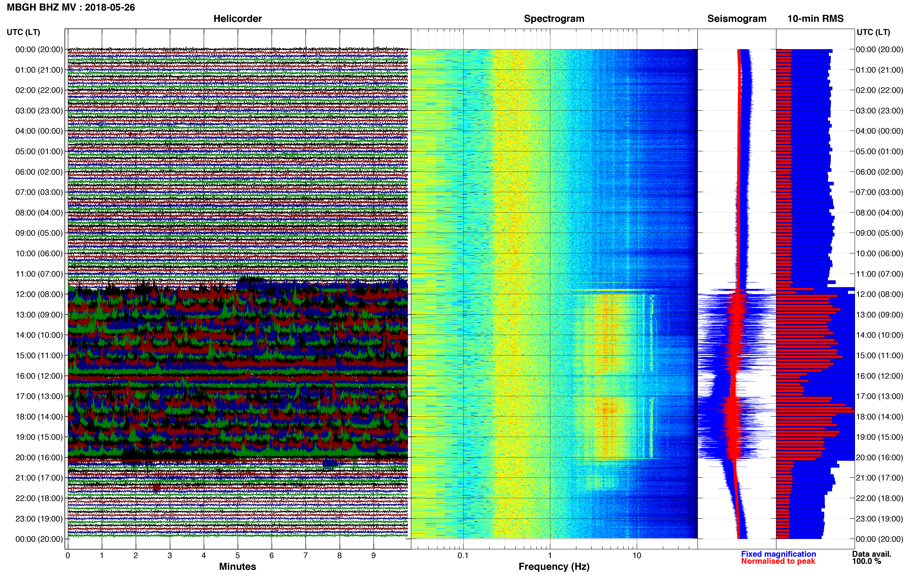Click left time label '15:00 (11:00)'
The image size is (924, 578).
pyautogui.click(x=39, y=355)
